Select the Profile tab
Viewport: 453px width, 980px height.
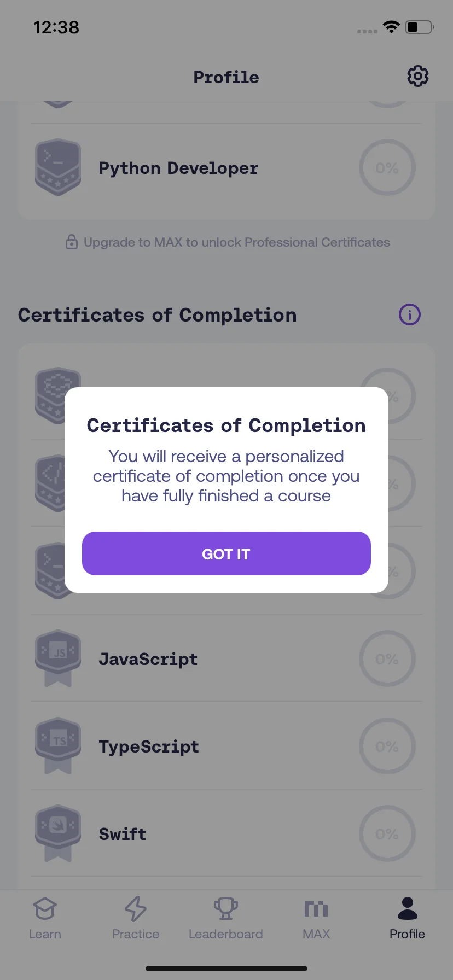click(407, 918)
